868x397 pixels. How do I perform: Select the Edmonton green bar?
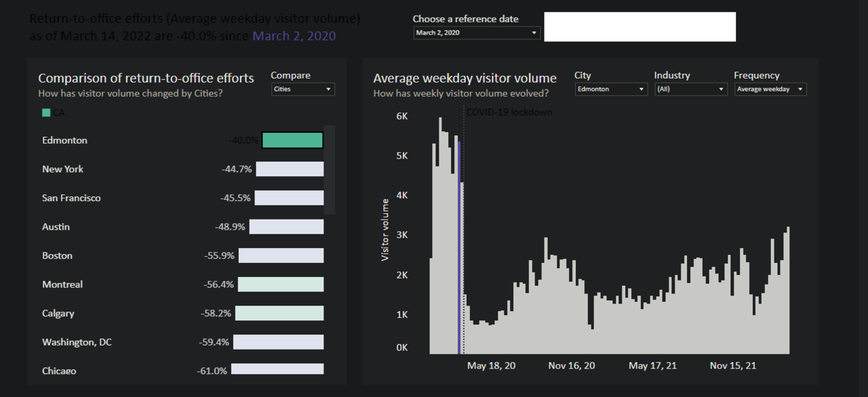[x=292, y=140]
